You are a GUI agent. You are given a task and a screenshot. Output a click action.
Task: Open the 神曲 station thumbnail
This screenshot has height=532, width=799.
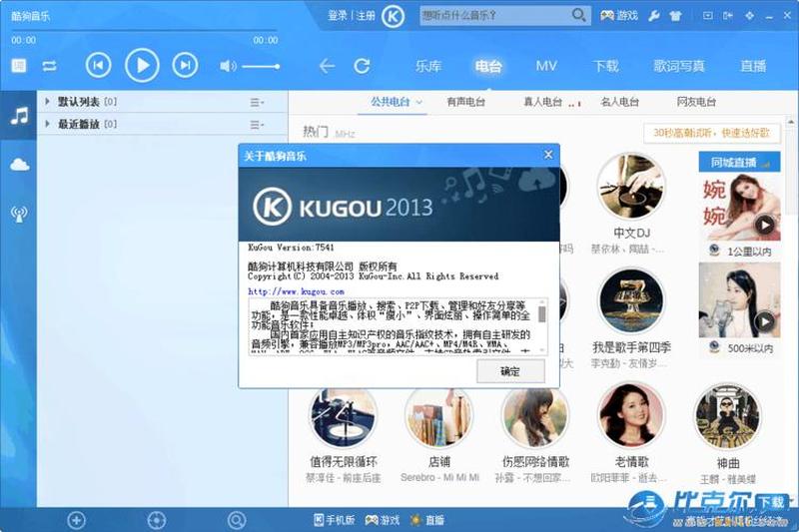(x=727, y=416)
